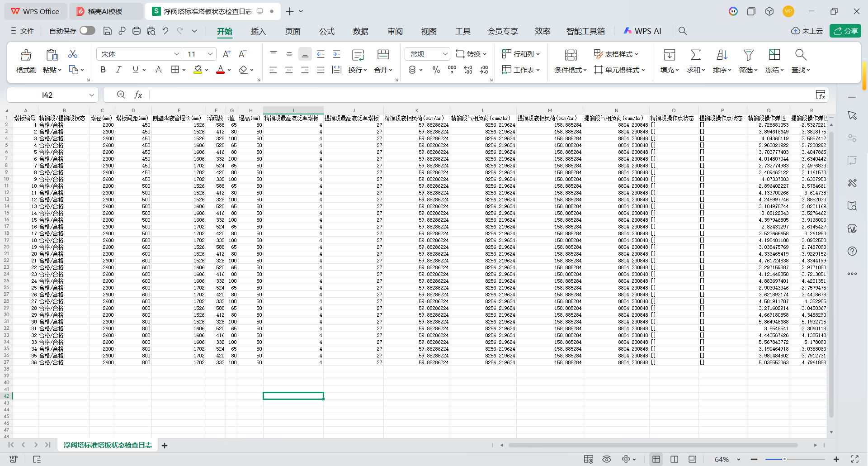The width and height of the screenshot is (868, 466).
Task: Click the italic formatting icon
Action: pyautogui.click(x=118, y=70)
